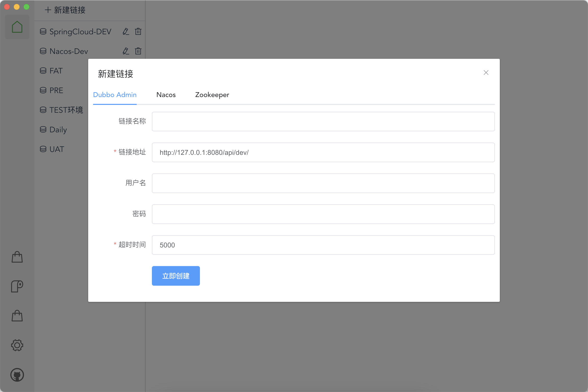
Task: Switch to the Zookeeper tab
Action: (212, 95)
